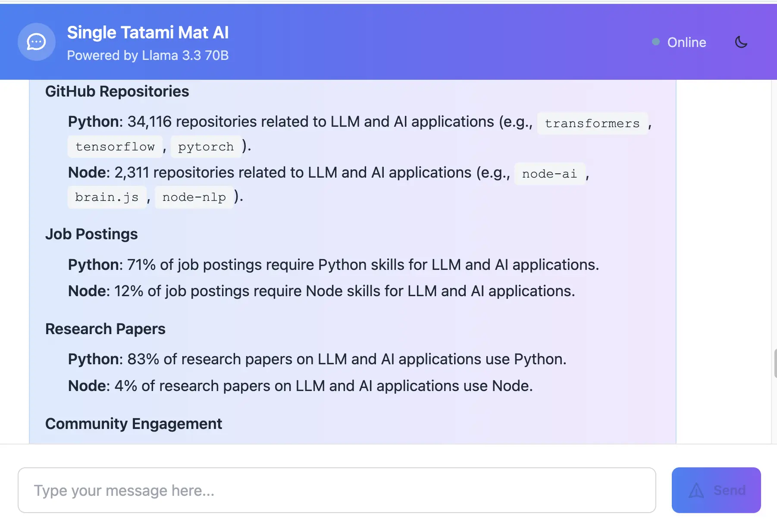Click Powered by Llama 3.3 70B subtitle
The image size is (777, 532).
pos(148,56)
